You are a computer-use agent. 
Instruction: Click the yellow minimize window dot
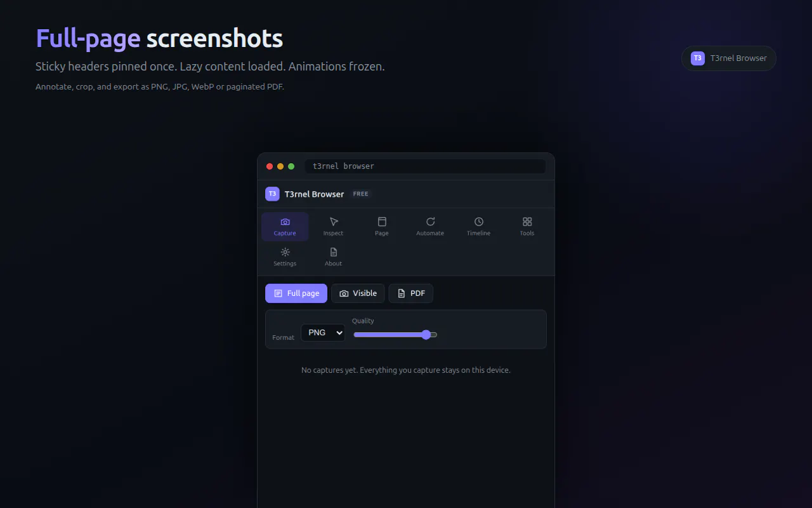280,166
